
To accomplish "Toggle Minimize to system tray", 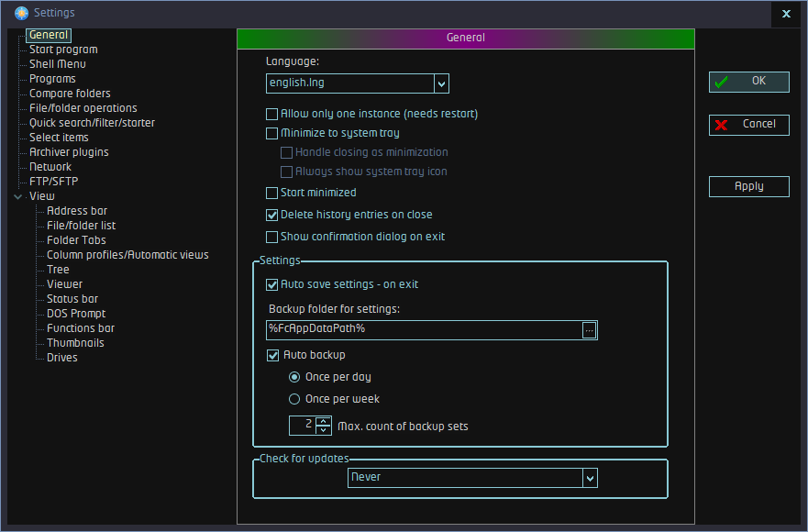I will (x=271, y=134).
